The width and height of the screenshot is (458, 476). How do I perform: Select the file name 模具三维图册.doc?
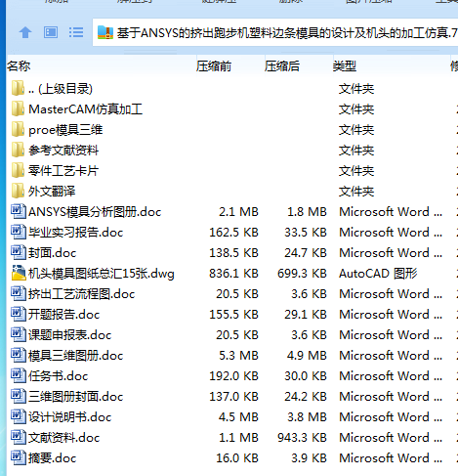coord(76,356)
